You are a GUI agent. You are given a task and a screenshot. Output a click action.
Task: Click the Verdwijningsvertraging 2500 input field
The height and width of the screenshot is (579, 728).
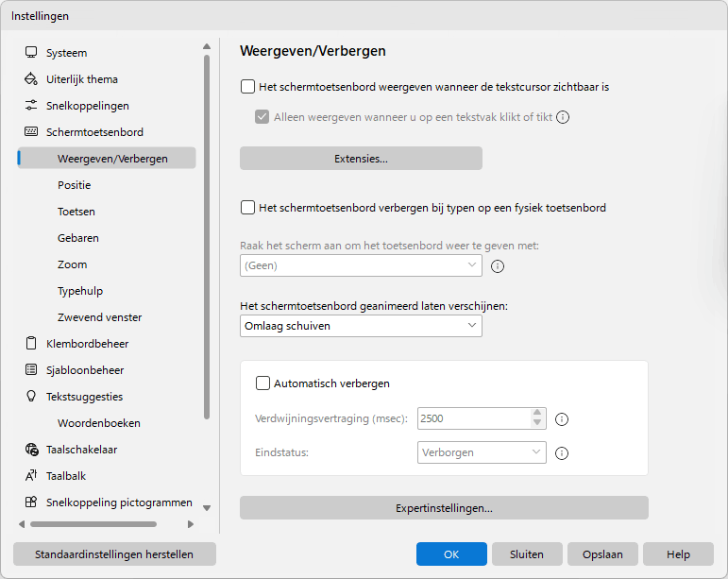click(474, 418)
